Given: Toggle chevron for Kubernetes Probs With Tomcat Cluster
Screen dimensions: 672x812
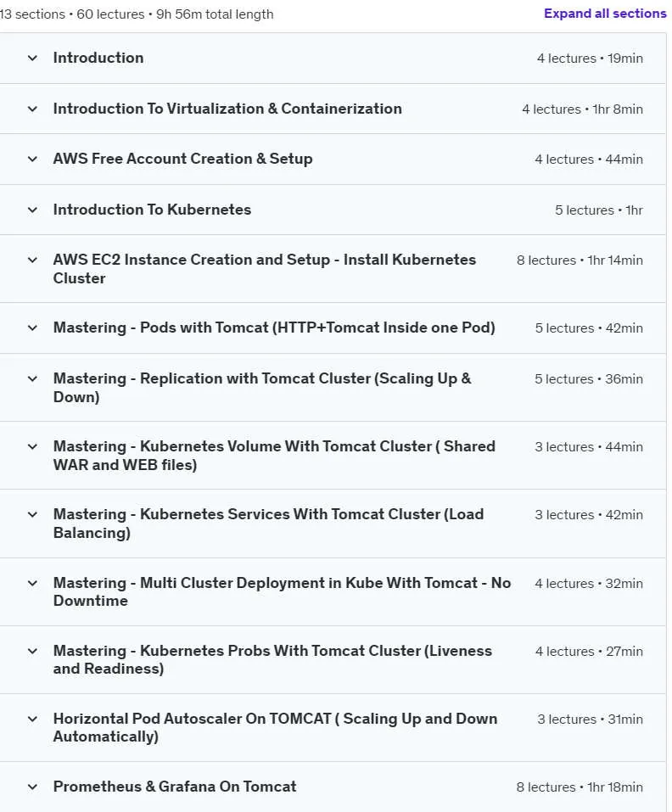Looking at the screenshot, I should (x=32, y=651).
